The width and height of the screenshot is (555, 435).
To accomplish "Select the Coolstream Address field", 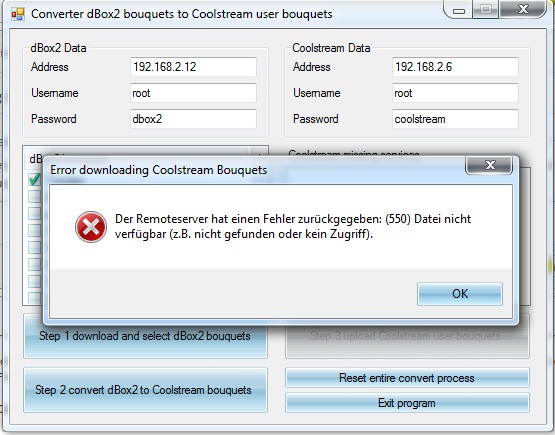I will 455,67.
